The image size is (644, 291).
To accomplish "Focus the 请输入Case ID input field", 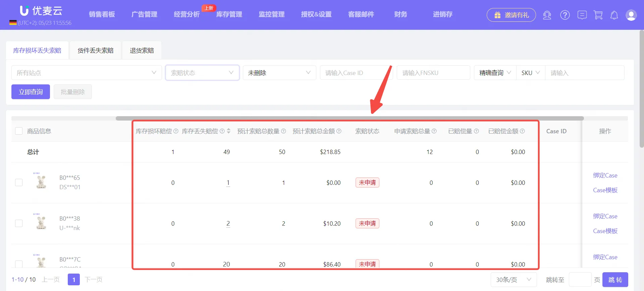I will (356, 73).
